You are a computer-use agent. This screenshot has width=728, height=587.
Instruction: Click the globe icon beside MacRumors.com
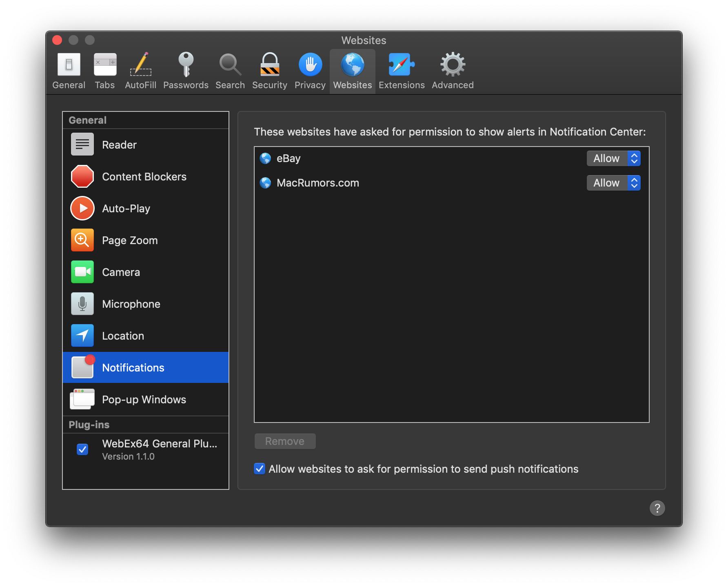click(x=265, y=182)
